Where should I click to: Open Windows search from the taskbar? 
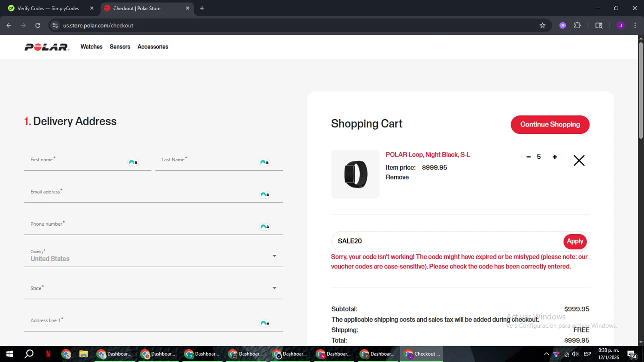click(29, 354)
